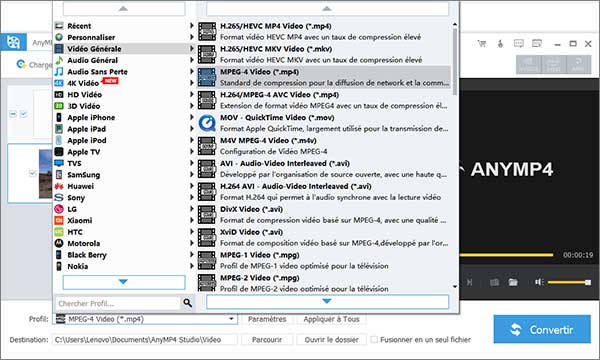Open the snapshot folder icon in player

[513, 282]
